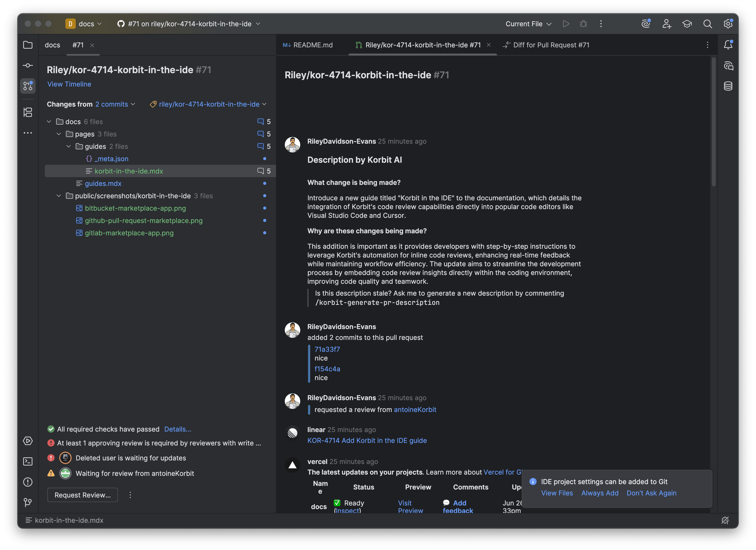Click the Add feedback link

(458, 506)
